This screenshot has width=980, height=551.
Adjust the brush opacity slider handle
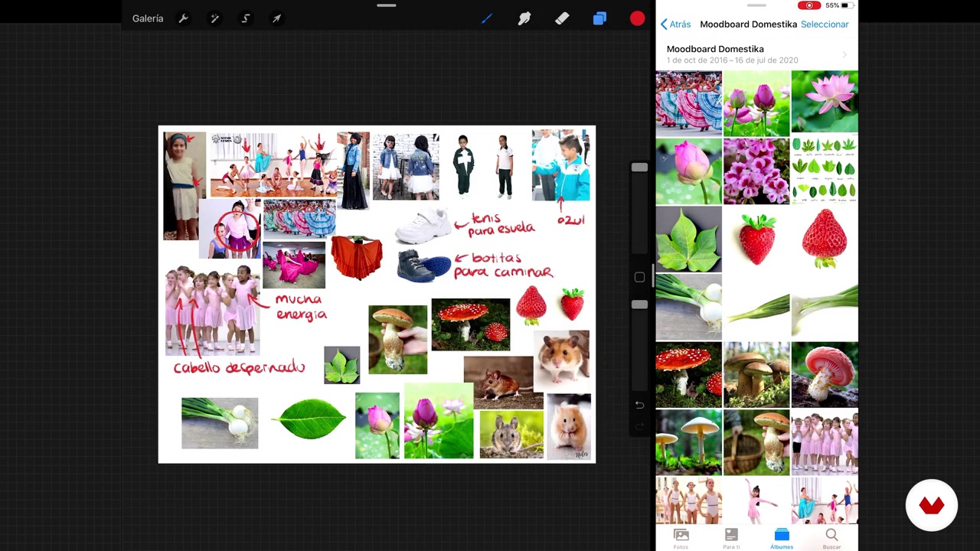click(639, 305)
